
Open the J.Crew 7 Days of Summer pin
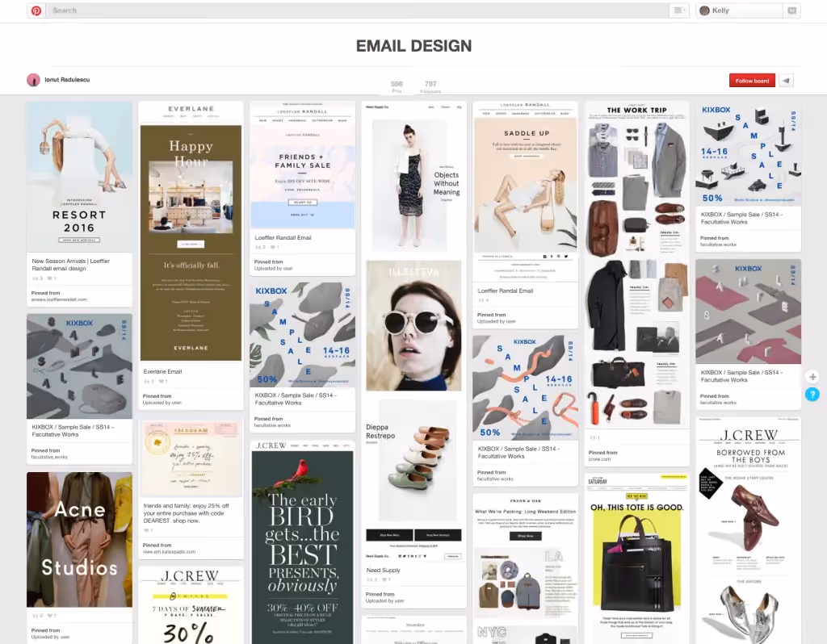[x=191, y=605]
